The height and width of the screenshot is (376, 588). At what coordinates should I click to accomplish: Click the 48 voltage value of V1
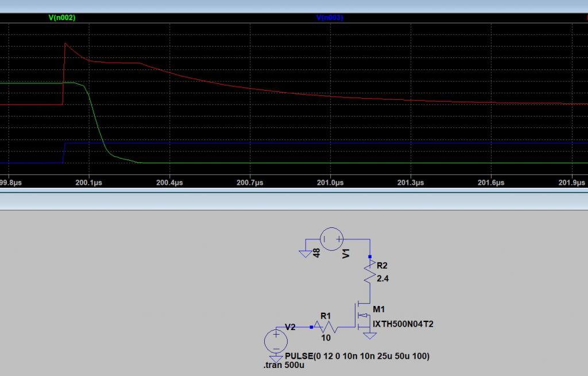pyautogui.click(x=316, y=253)
